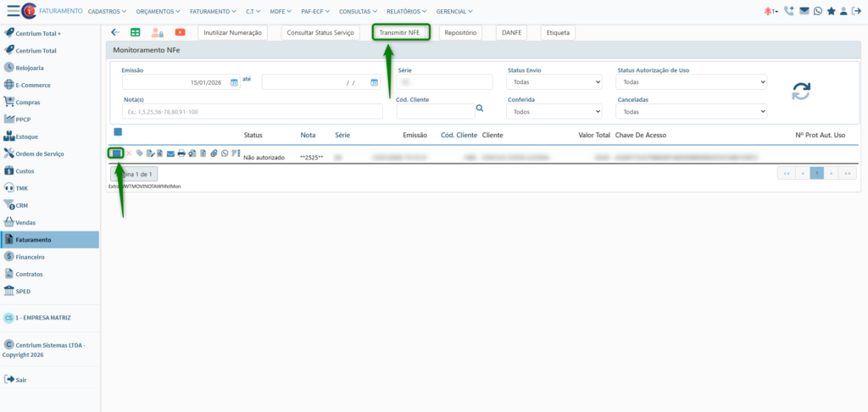Open the green spreadsheet grid icon
Image resolution: width=868 pixels, height=412 pixels.
coord(136,32)
